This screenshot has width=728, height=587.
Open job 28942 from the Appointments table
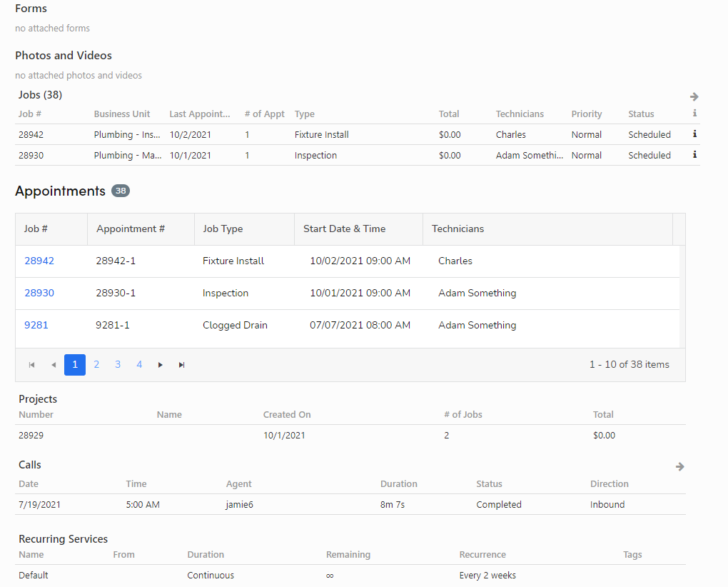pyautogui.click(x=39, y=261)
